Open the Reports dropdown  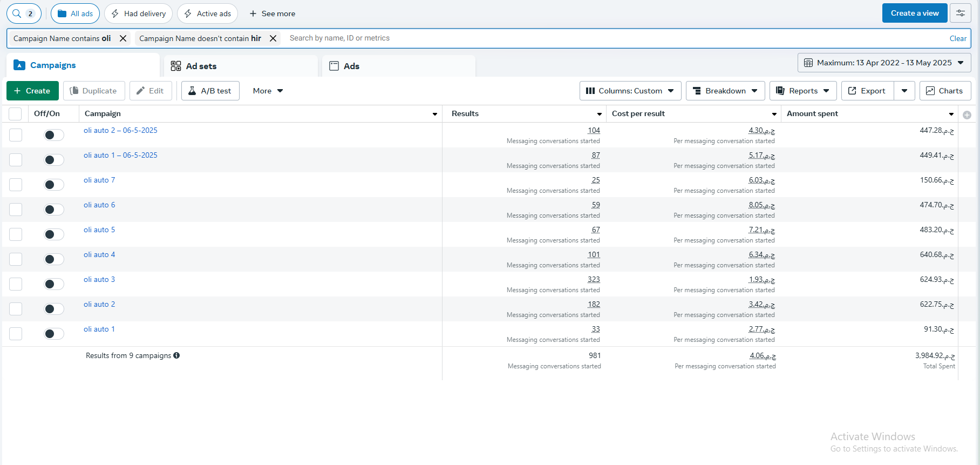click(803, 91)
